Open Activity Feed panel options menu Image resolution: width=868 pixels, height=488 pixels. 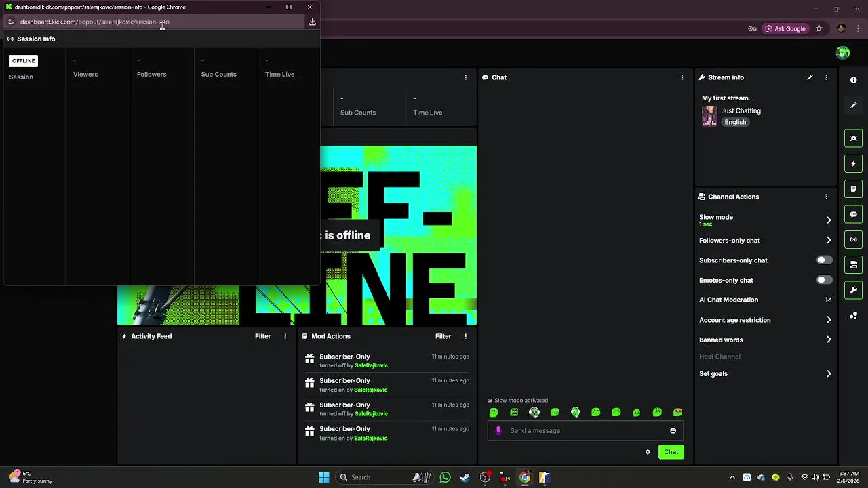[285, 336]
